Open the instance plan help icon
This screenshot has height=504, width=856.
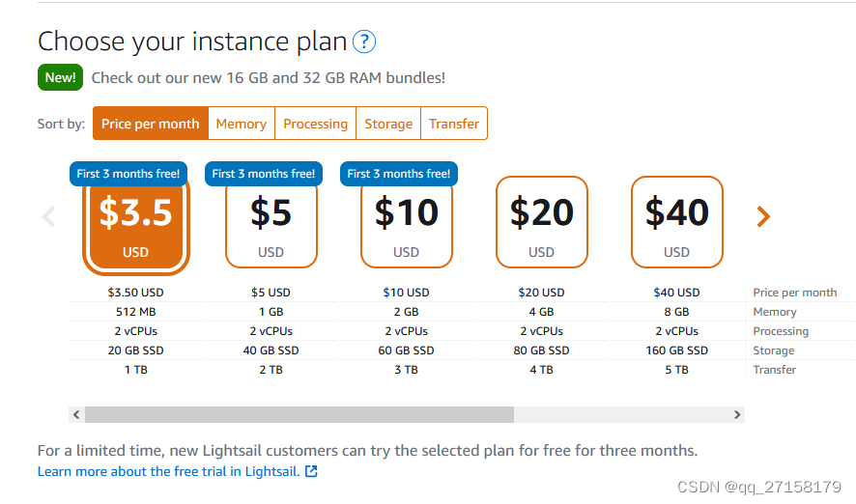[364, 42]
